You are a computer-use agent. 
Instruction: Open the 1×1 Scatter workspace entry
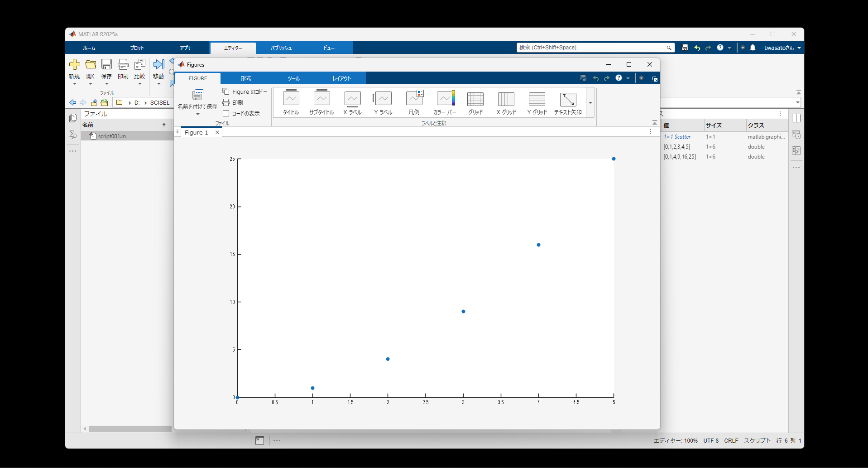[677, 136]
